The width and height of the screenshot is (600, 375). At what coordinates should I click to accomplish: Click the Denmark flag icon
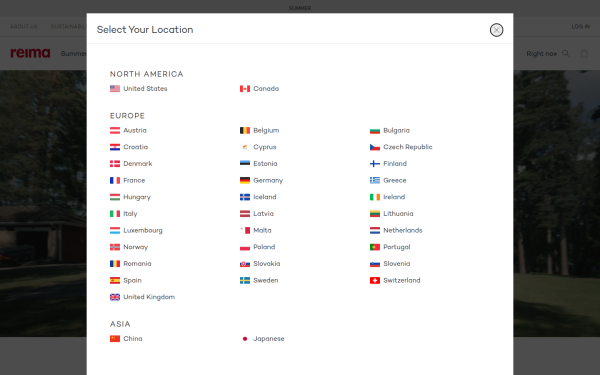pyautogui.click(x=115, y=164)
